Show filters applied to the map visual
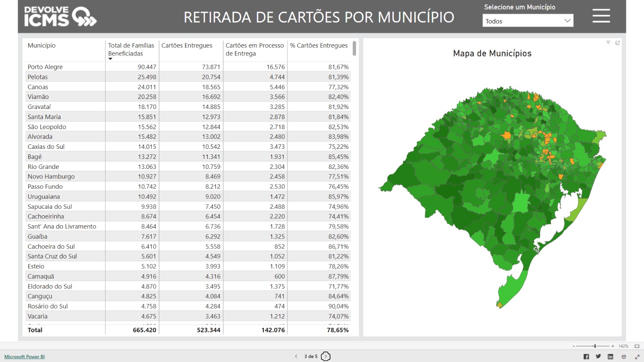 (608, 43)
